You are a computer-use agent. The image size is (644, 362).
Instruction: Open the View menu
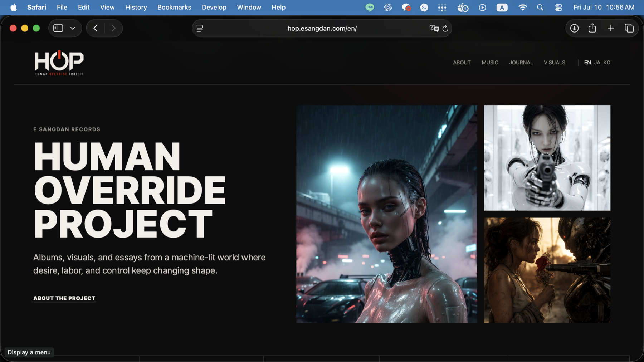click(x=107, y=7)
